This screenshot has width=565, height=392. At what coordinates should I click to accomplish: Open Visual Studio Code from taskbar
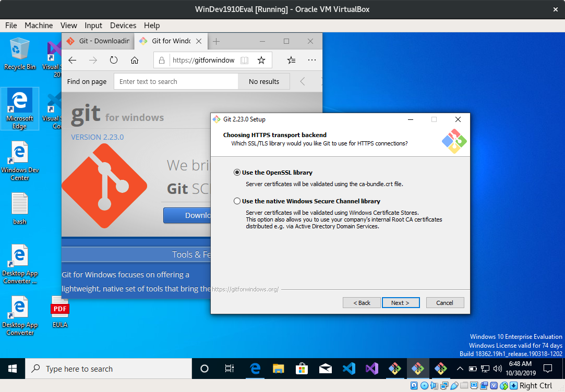349,369
